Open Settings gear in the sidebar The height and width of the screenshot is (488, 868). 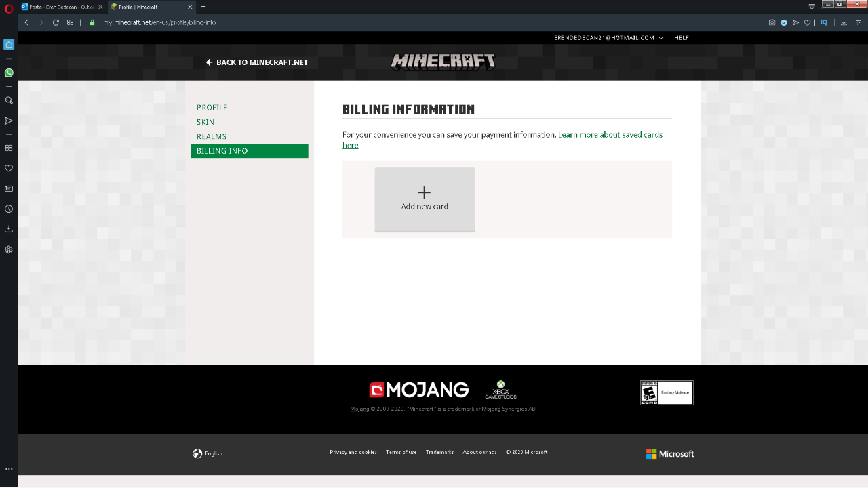point(9,249)
